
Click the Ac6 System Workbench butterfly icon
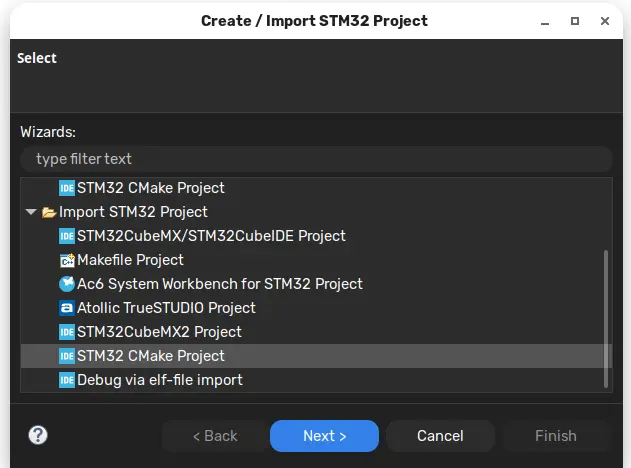67,284
